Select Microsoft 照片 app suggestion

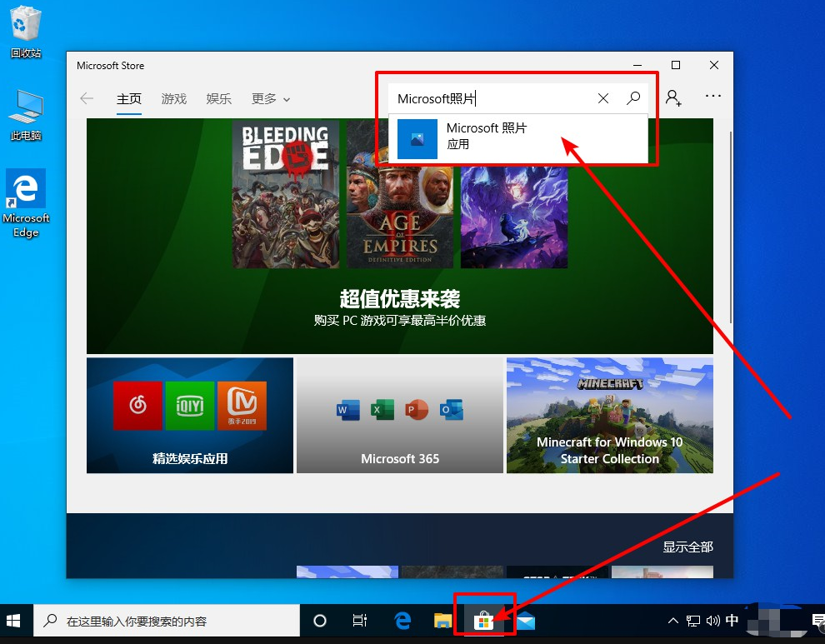point(518,139)
